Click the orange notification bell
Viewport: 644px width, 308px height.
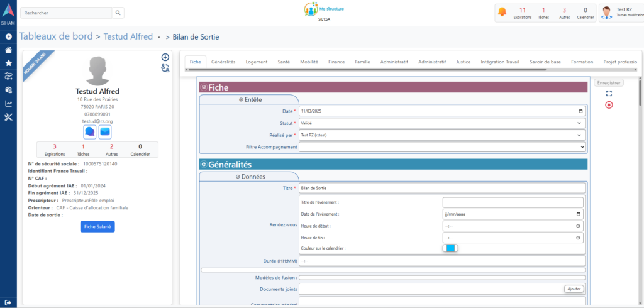tap(502, 12)
